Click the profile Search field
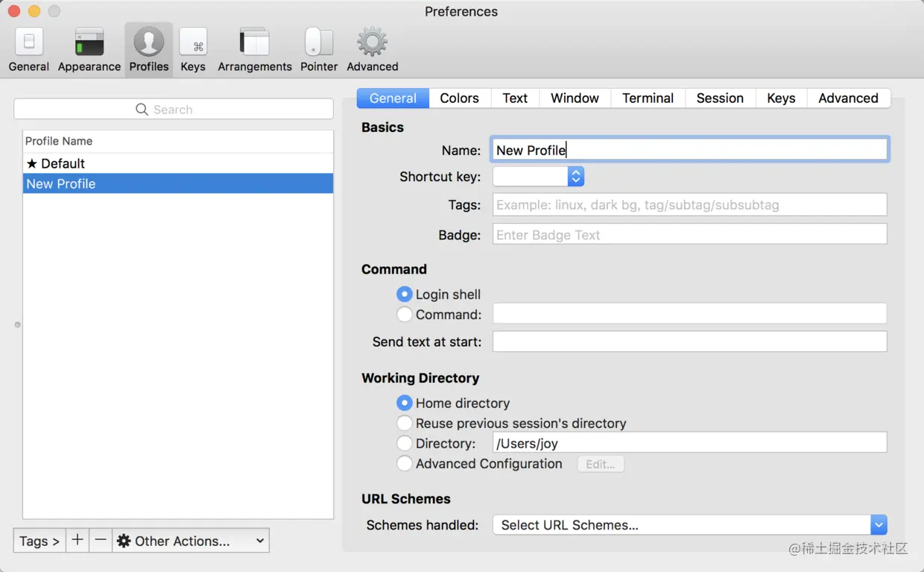The image size is (924, 572). click(x=174, y=110)
